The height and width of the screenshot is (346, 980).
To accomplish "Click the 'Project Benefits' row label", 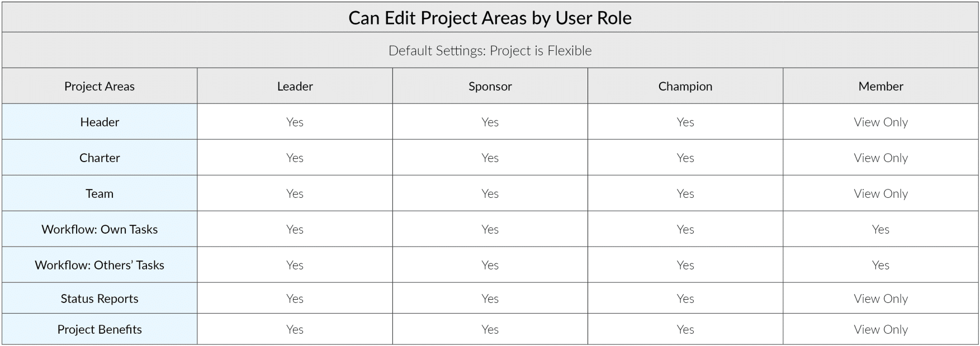I will click(100, 330).
